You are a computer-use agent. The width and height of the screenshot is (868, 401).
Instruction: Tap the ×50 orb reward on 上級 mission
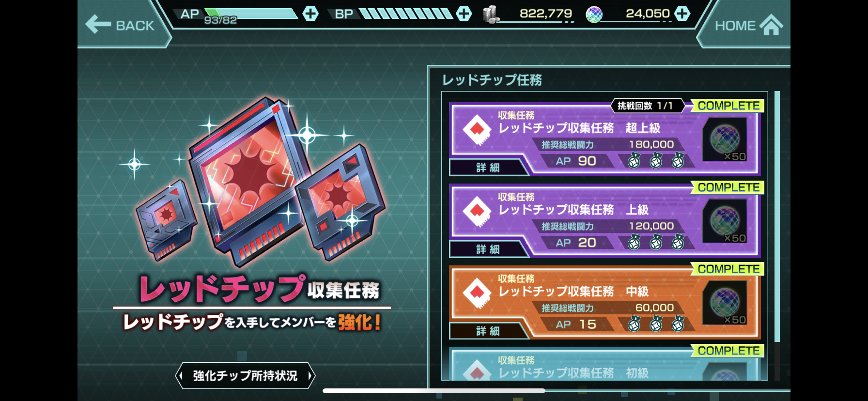[725, 221]
